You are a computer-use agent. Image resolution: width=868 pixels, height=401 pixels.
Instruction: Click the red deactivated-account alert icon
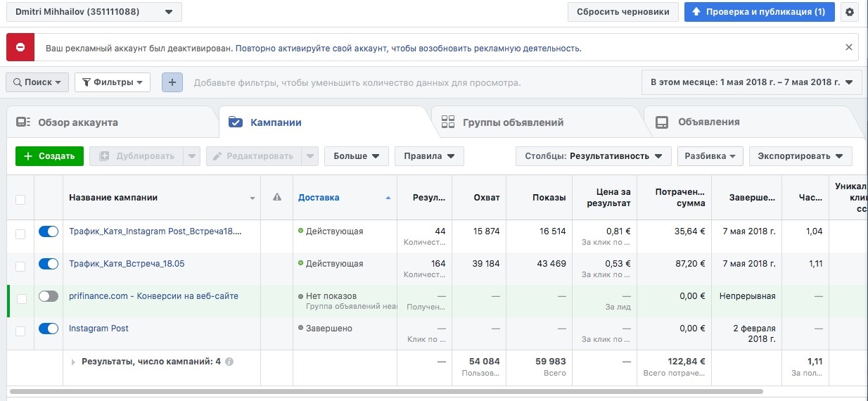(x=20, y=48)
